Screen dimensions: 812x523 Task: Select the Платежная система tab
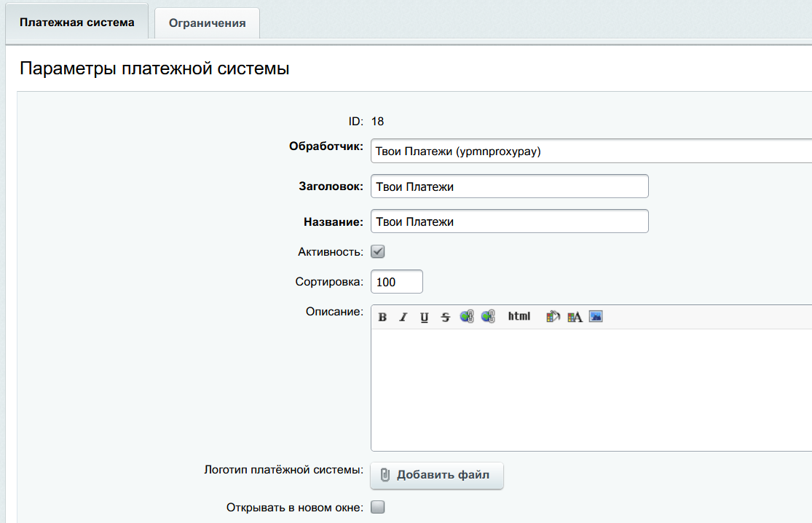click(77, 22)
